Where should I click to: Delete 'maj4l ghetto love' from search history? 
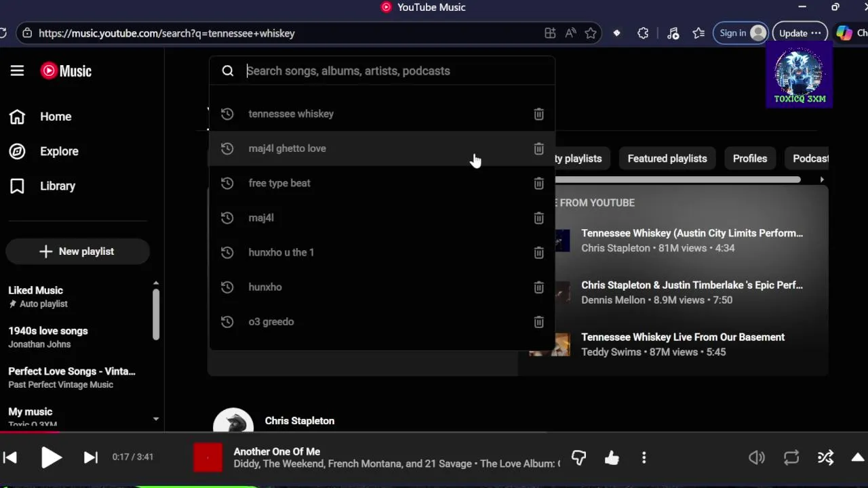point(538,148)
